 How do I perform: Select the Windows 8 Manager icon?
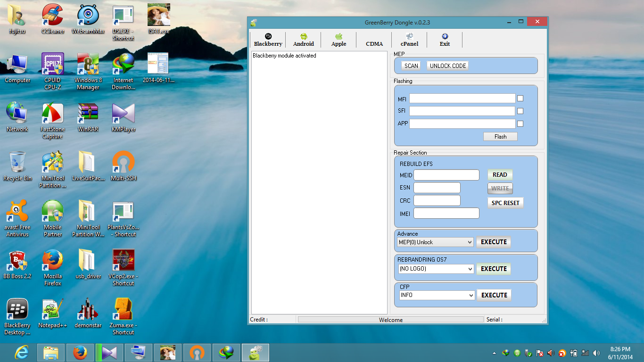[88, 71]
